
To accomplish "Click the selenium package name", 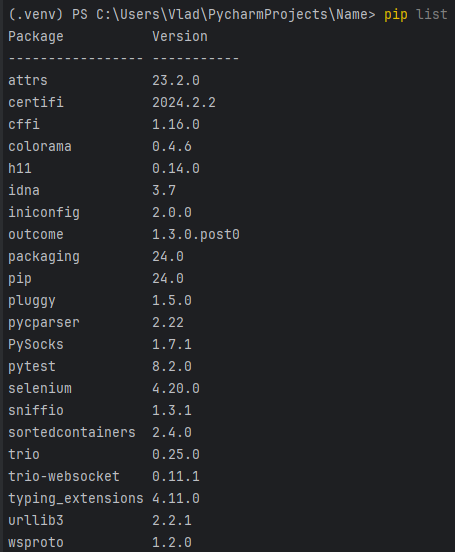I will click(x=40, y=388).
